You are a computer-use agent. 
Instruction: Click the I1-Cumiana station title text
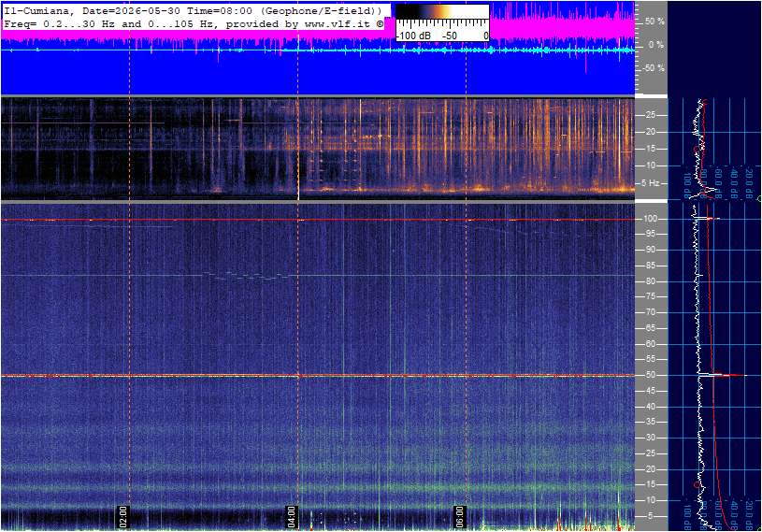[x=39, y=10]
